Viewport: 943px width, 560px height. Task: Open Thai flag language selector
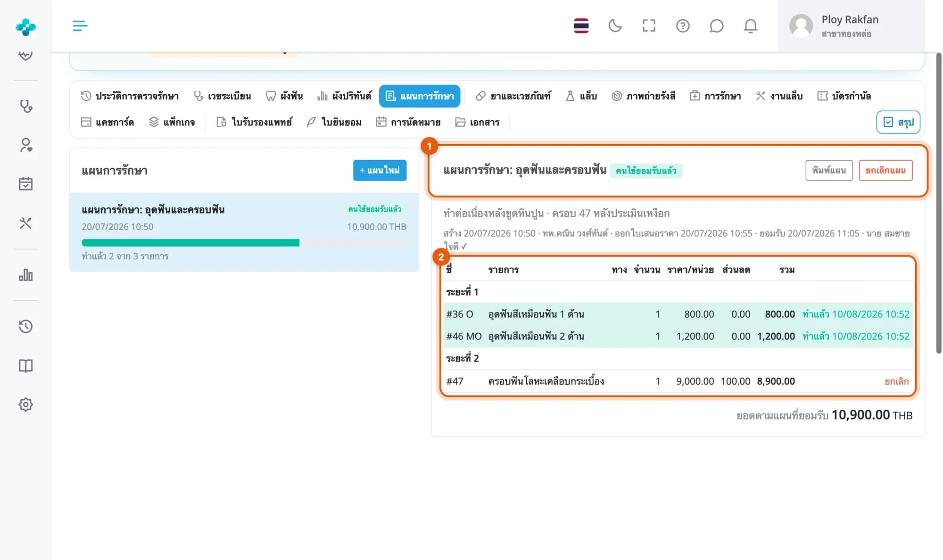click(581, 25)
